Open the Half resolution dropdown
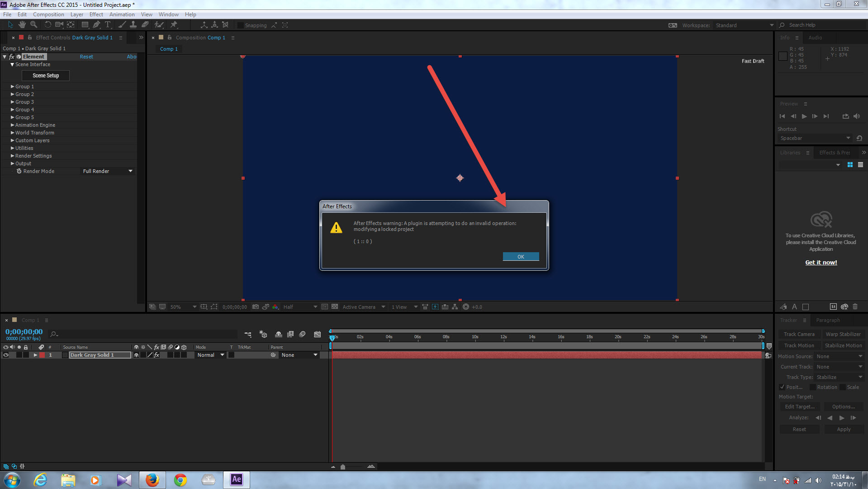The height and width of the screenshot is (489, 868). coord(300,307)
